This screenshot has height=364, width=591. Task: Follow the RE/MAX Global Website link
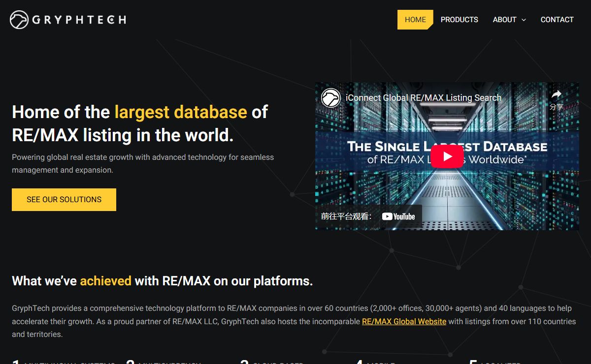(x=404, y=321)
